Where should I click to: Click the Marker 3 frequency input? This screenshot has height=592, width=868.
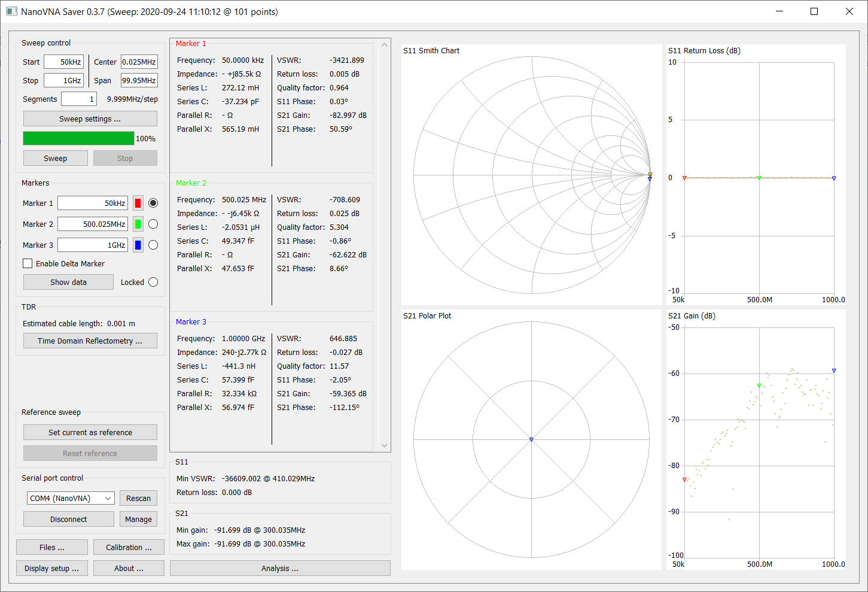pyautogui.click(x=93, y=245)
